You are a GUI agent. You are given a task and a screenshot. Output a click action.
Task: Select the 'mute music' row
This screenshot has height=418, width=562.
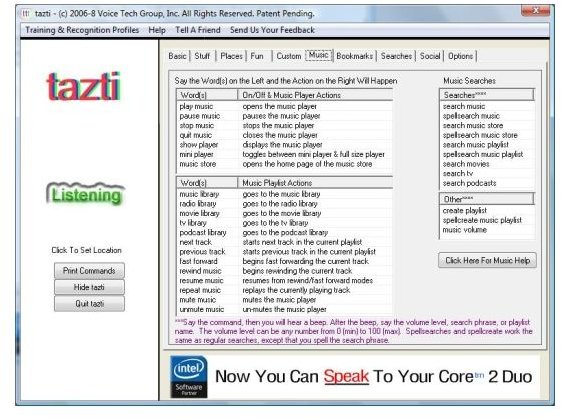(285, 300)
